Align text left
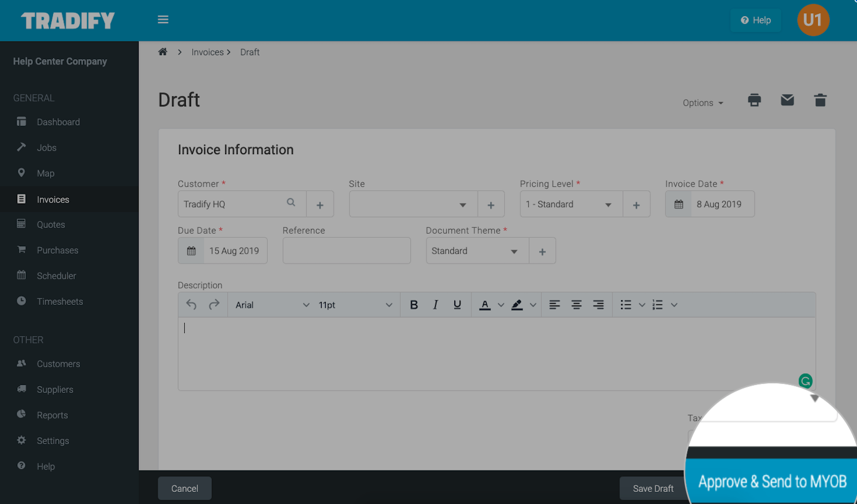 (554, 305)
